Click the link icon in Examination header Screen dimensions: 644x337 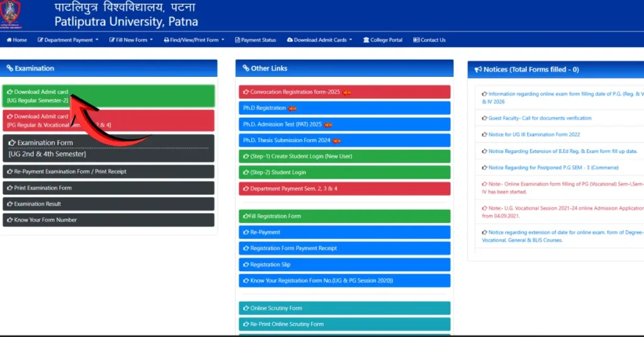(10, 68)
